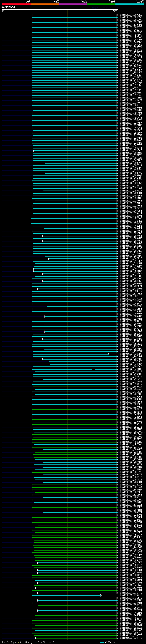This screenshot has width=146, height=644.
Task: Select hit label UniRef100_Q55245
Action: [x=131, y=389]
